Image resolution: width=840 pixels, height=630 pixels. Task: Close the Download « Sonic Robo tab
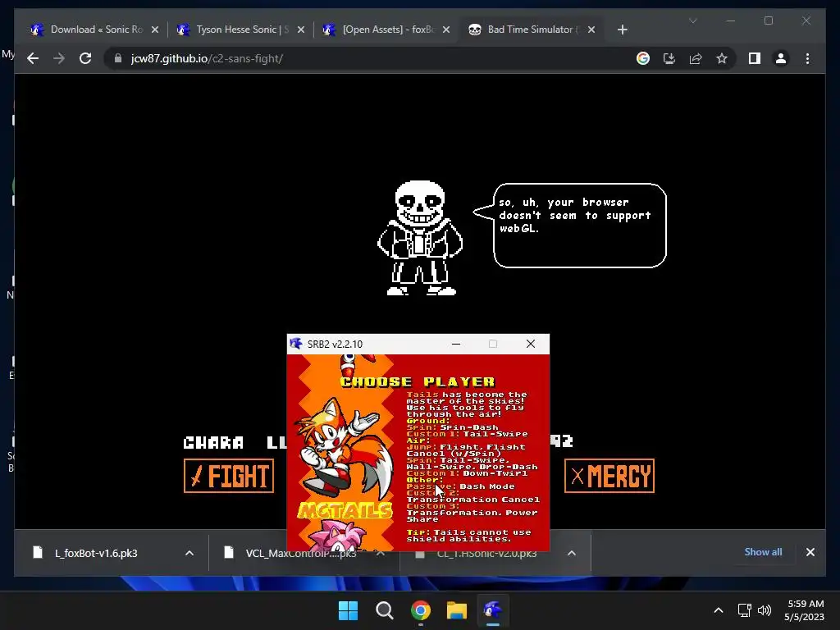tap(155, 30)
